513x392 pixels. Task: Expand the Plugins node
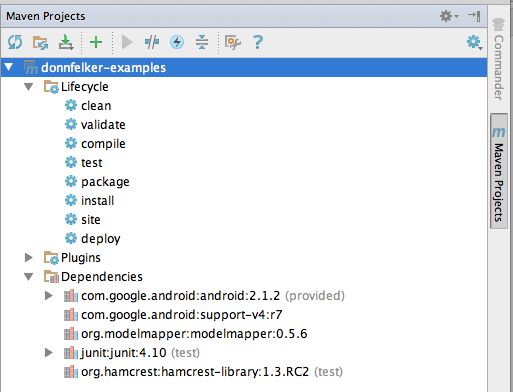point(29,257)
